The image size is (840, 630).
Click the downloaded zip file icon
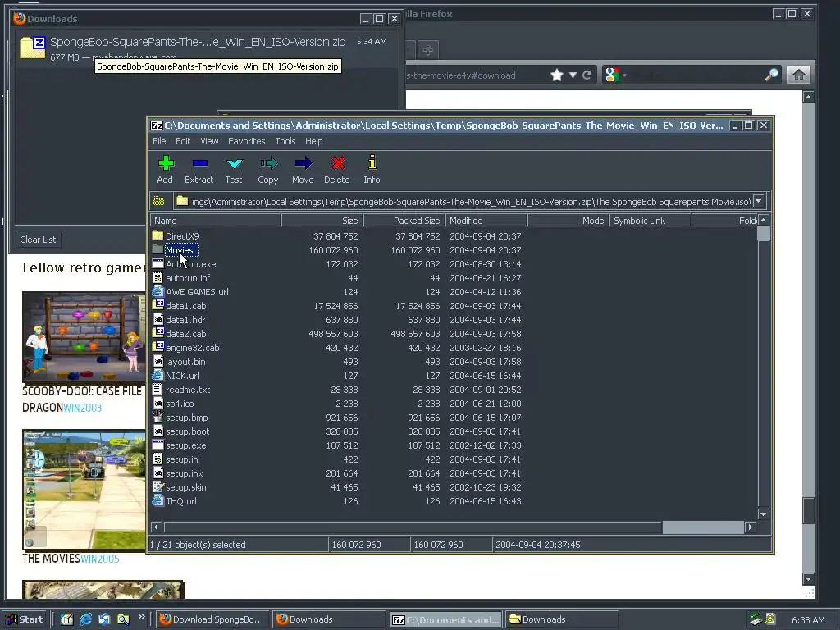33,47
